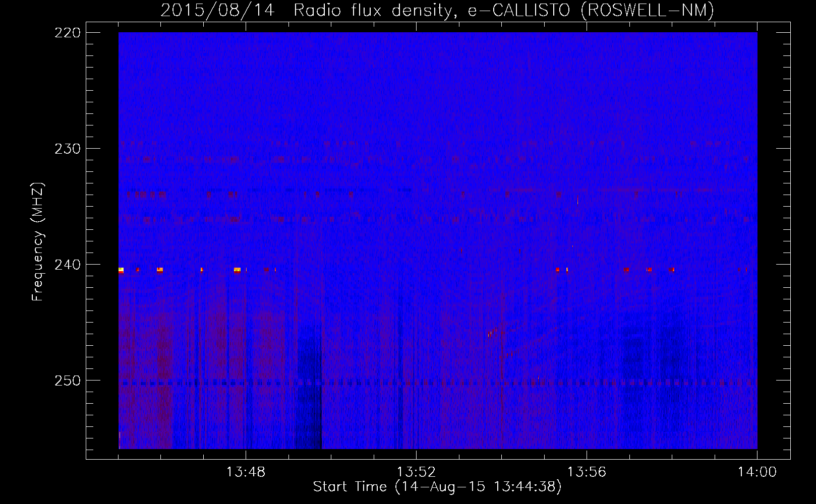Click the 220 frequency tick label
Image resolution: width=816 pixels, height=504 pixels.
(x=68, y=33)
